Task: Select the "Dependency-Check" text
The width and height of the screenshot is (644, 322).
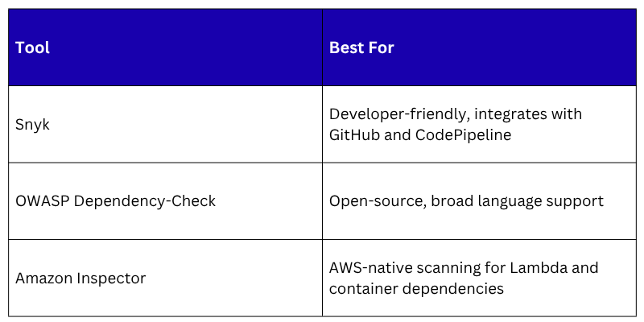Action: tap(145, 201)
